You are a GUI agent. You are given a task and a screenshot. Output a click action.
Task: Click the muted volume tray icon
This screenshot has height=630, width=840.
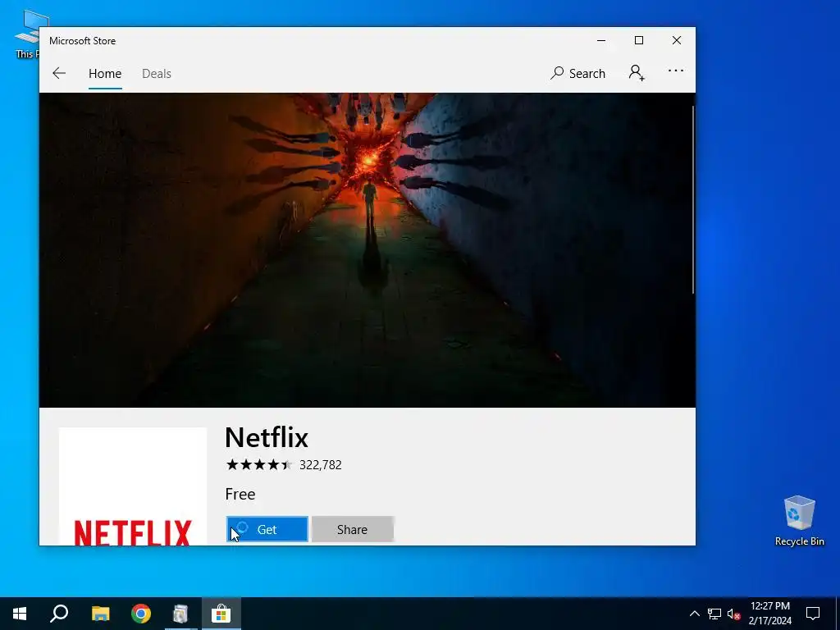[733, 614]
